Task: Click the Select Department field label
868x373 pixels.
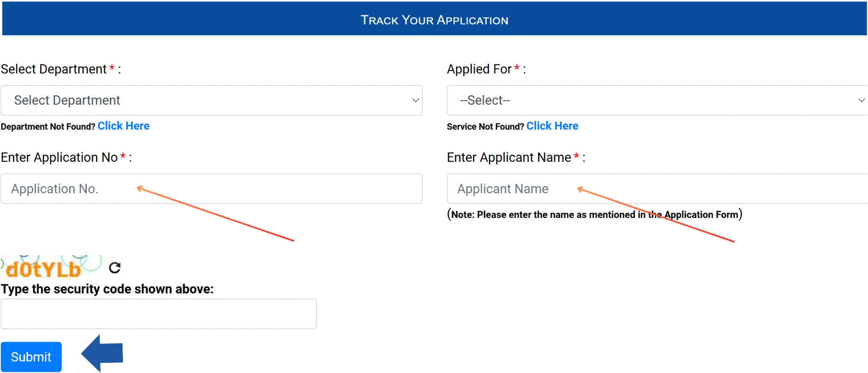Action: (x=54, y=69)
